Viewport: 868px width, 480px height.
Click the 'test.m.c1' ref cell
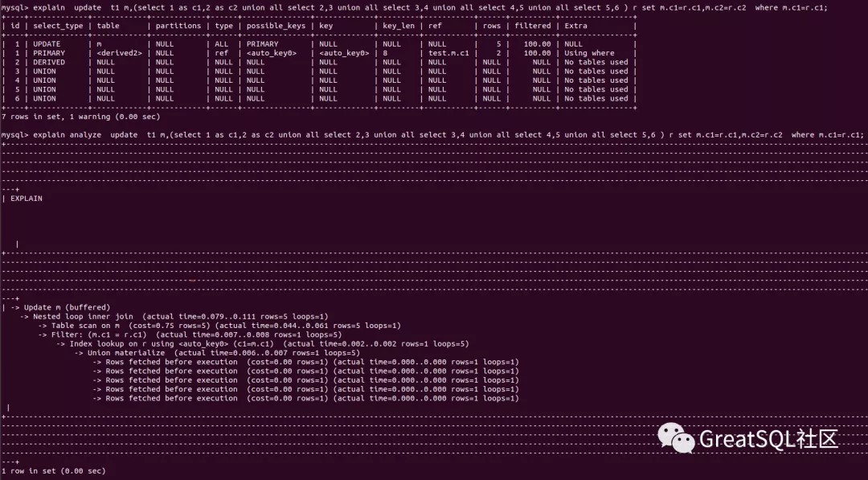pyautogui.click(x=448, y=53)
